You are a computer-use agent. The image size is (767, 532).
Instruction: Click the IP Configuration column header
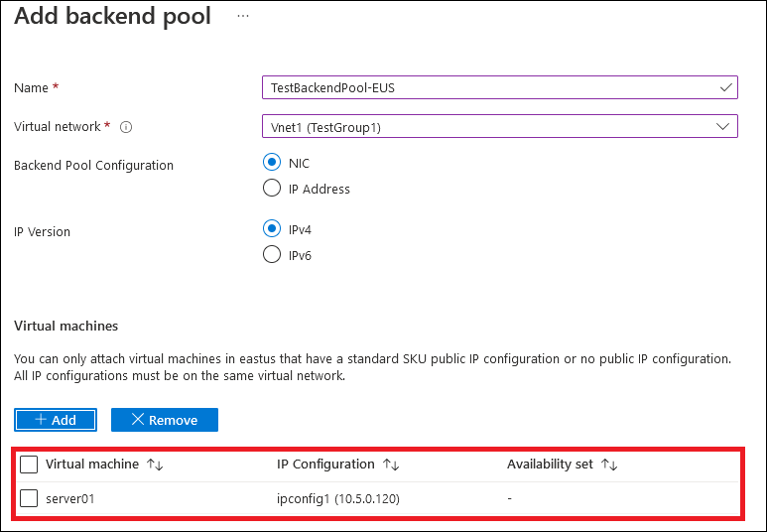pos(325,464)
